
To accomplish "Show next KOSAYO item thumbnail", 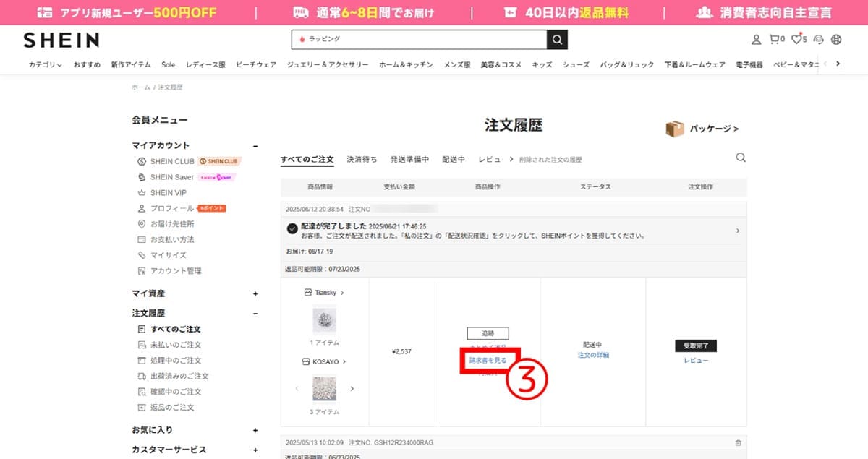I will (x=352, y=389).
